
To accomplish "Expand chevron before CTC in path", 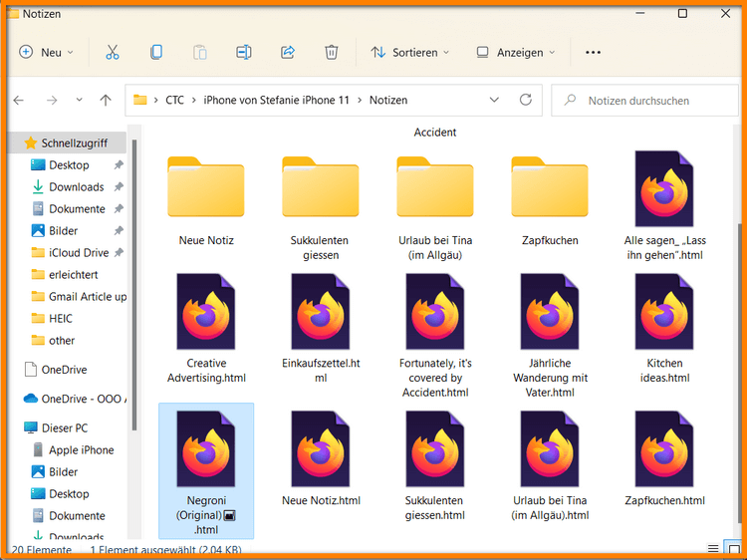I will [x=155, y=100].
